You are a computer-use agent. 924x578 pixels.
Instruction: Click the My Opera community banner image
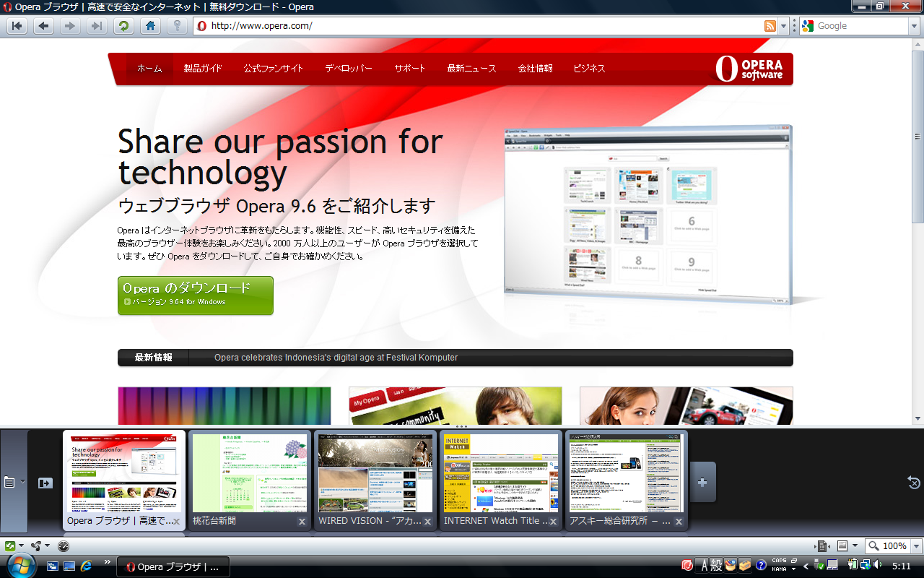[456, 405]
